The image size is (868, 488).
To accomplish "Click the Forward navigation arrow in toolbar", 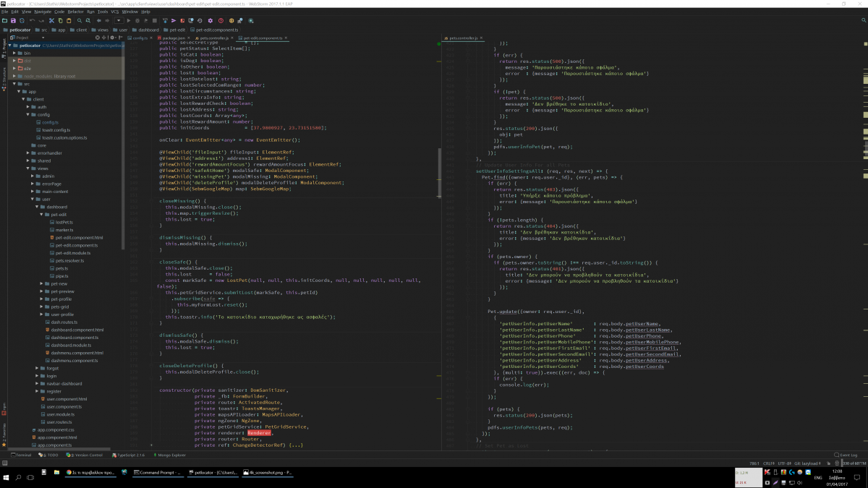I will click(109, 20).
